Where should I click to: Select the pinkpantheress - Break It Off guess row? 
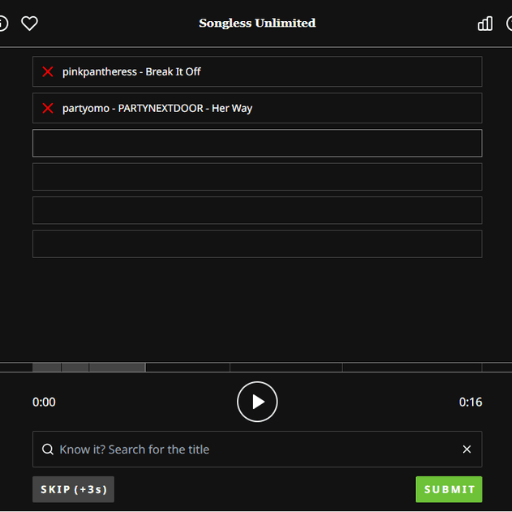pyautogui.click(x=257, y=72)
